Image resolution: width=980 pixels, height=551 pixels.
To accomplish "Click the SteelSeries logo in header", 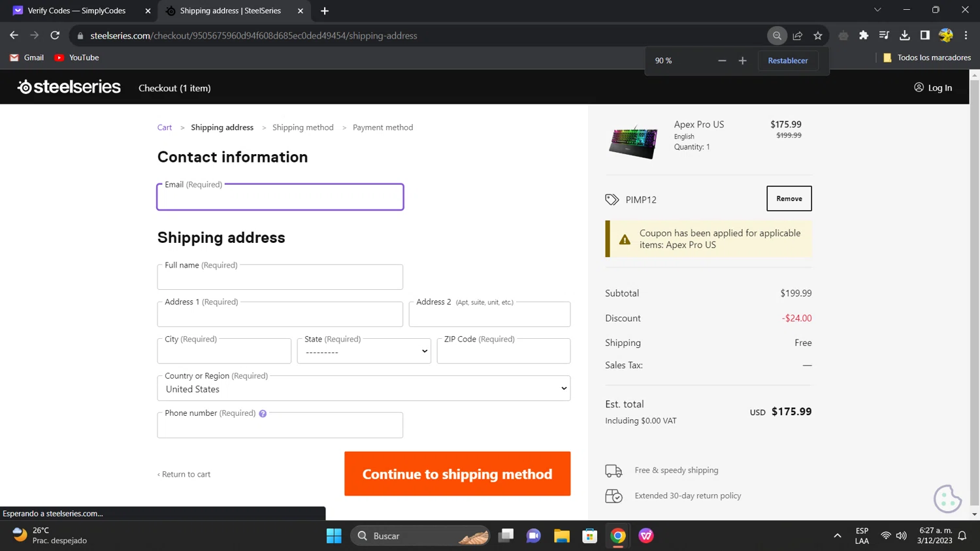I will (69, 87).
